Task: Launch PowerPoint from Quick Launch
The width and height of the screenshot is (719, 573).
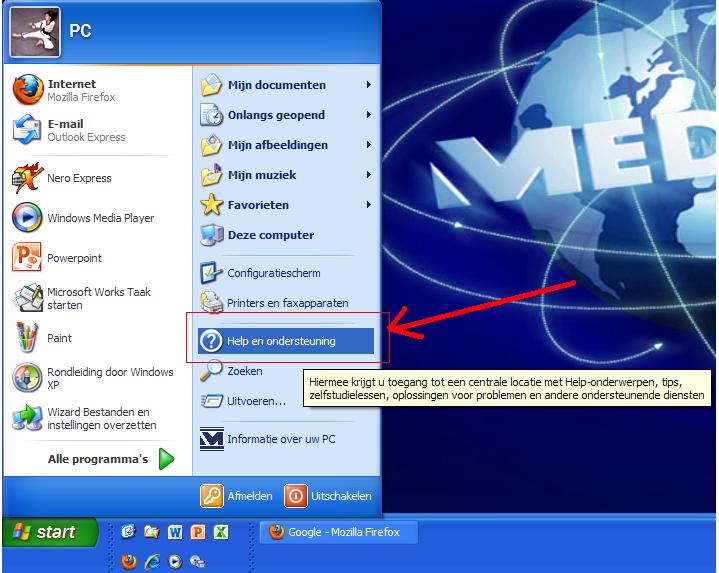Action: pos(198,532)
